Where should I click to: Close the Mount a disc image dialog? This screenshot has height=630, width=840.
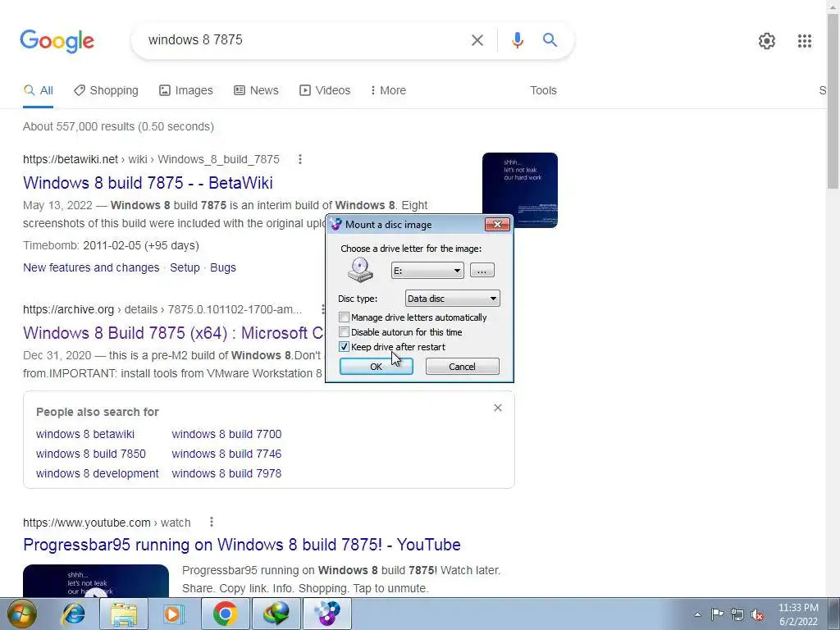point(497,224)
